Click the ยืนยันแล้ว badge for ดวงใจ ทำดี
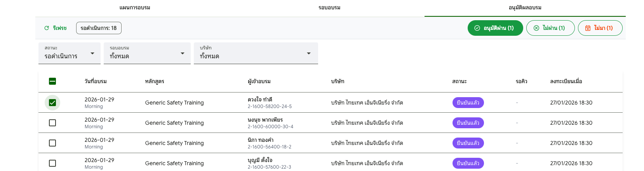 (468, 103)
